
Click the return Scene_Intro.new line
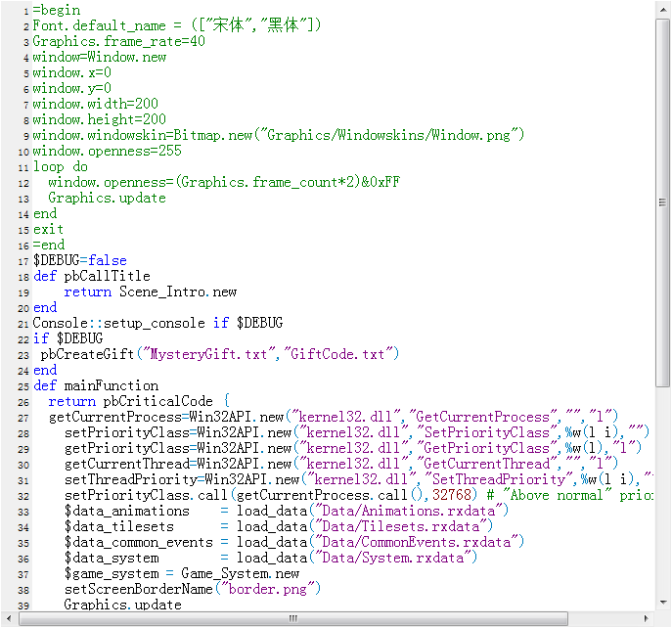point(150,292)
